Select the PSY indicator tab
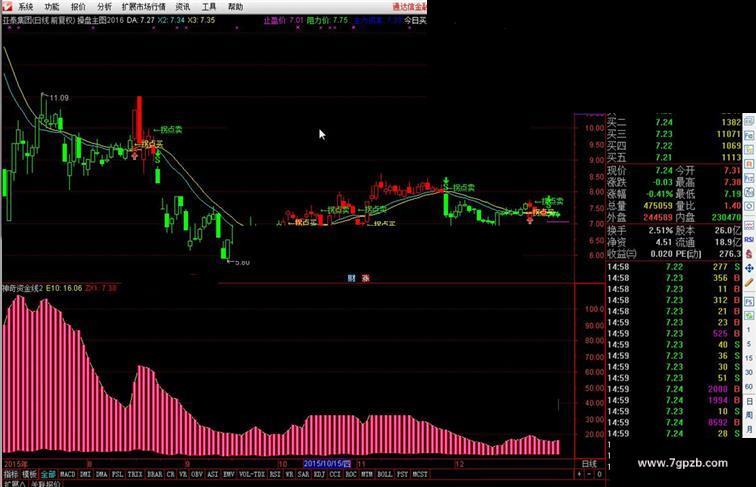The height and width of the screenshot is (487, 756). click(x=403, y=474)
